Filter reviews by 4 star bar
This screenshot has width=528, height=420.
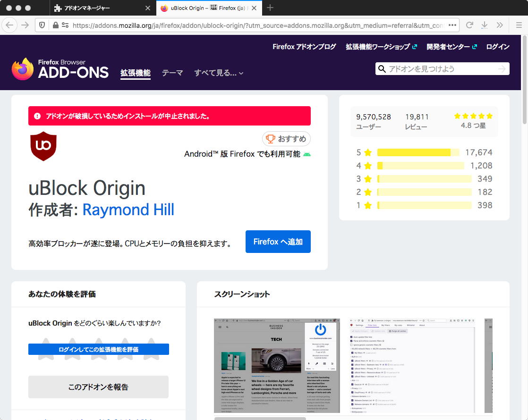pyautogui.click(x=421, y=166)
